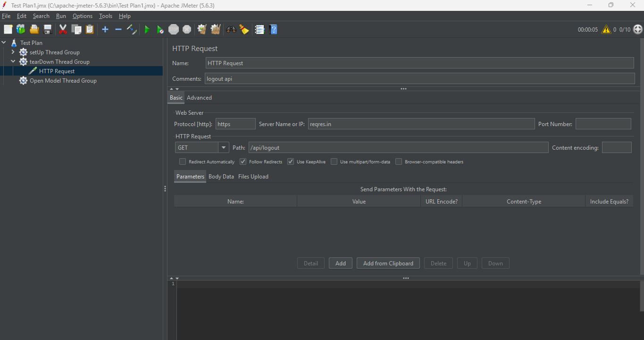The image size is (644, 340).
Task: Open the Help menu
Action: 125,16
